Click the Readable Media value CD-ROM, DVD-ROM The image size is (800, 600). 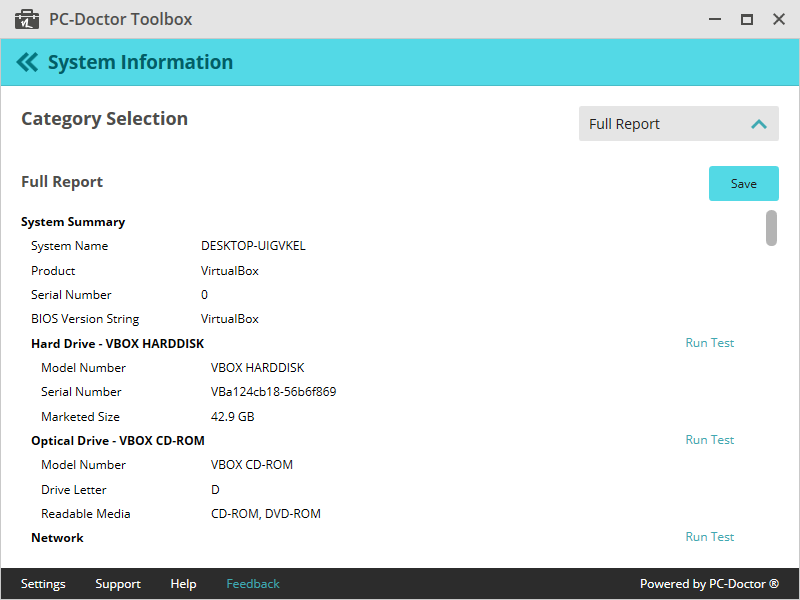click(266, 514)
